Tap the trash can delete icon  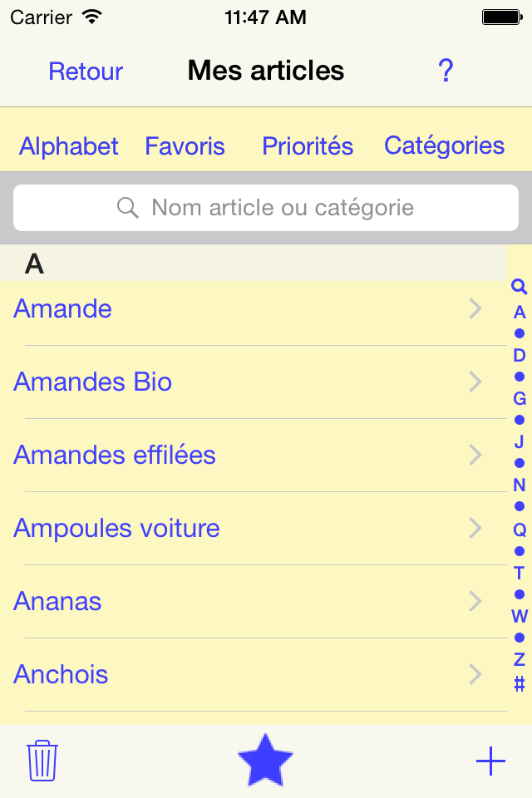click(42, 760)
